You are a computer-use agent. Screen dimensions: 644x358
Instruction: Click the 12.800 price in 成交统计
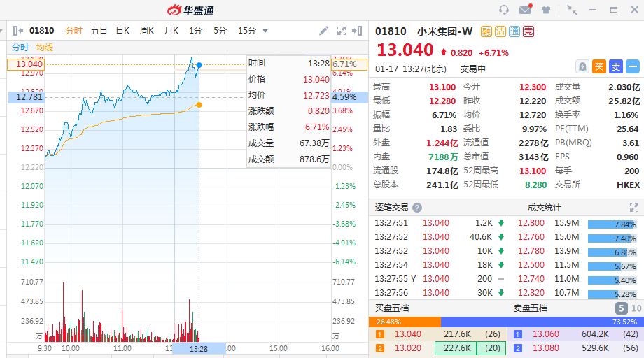tap(531, 223)
